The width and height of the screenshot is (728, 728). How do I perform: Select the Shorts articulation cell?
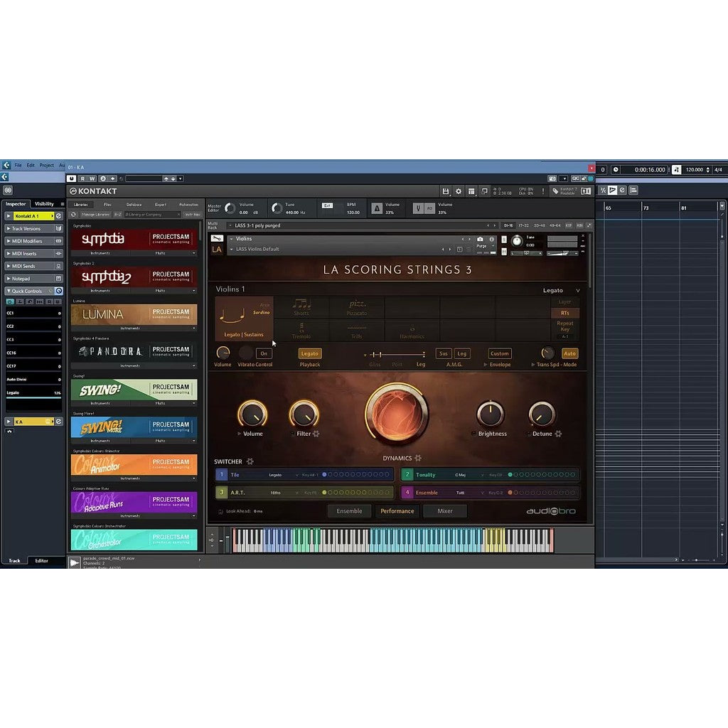(301, 307)
